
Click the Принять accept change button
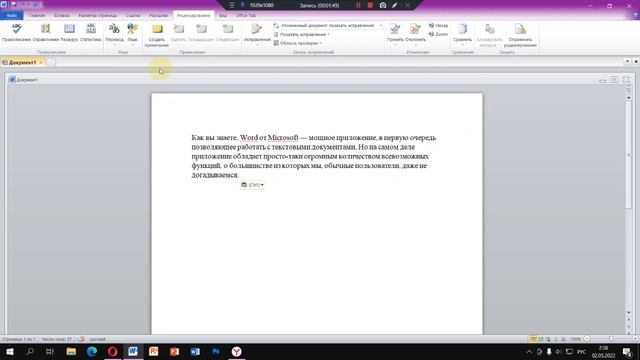[395, 33]
